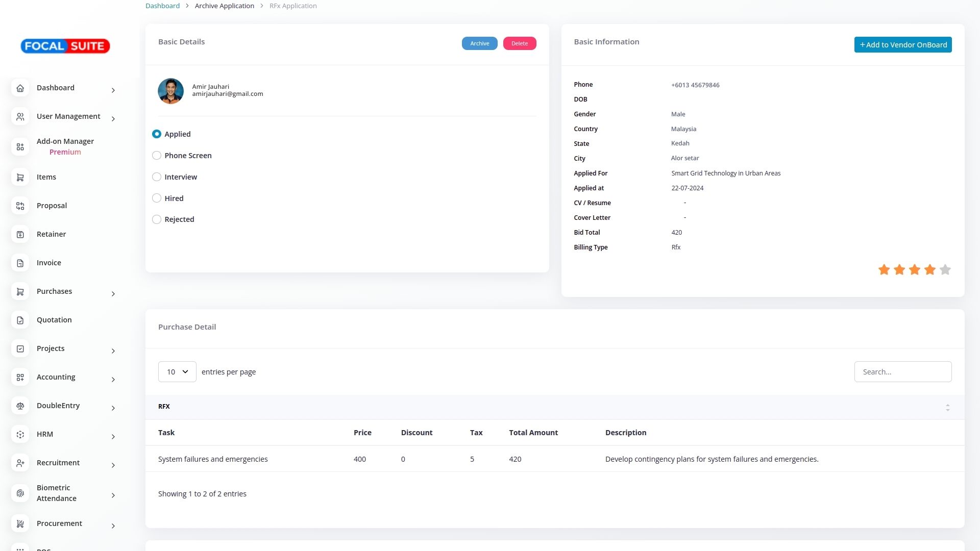Click the User Management people icon

point(20,117)
